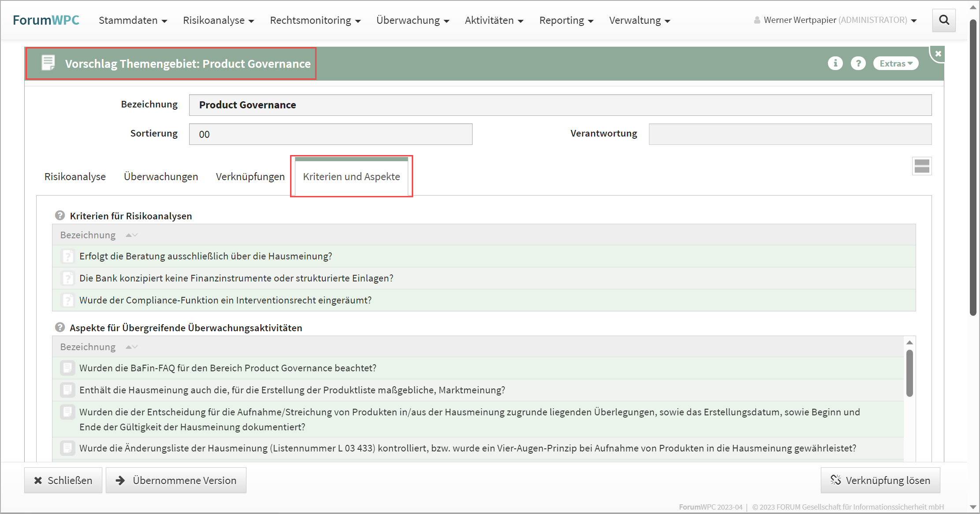Click the Sortierung input field
980x514 pixels.
(x=331, y=134)
